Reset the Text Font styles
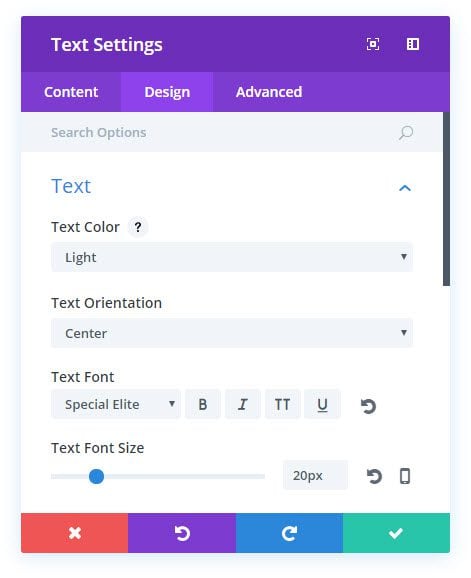The image size is (471, 578). [x=368, y=406]
